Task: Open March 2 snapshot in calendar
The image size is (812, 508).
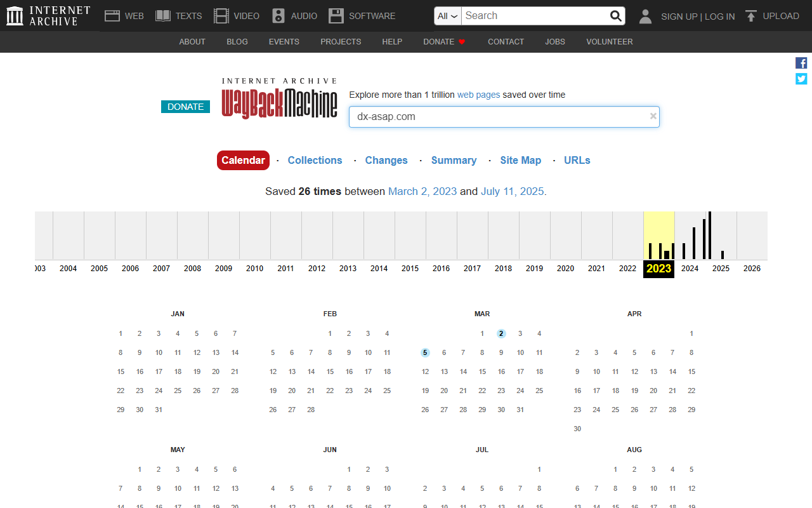Action: pos(501,333)
